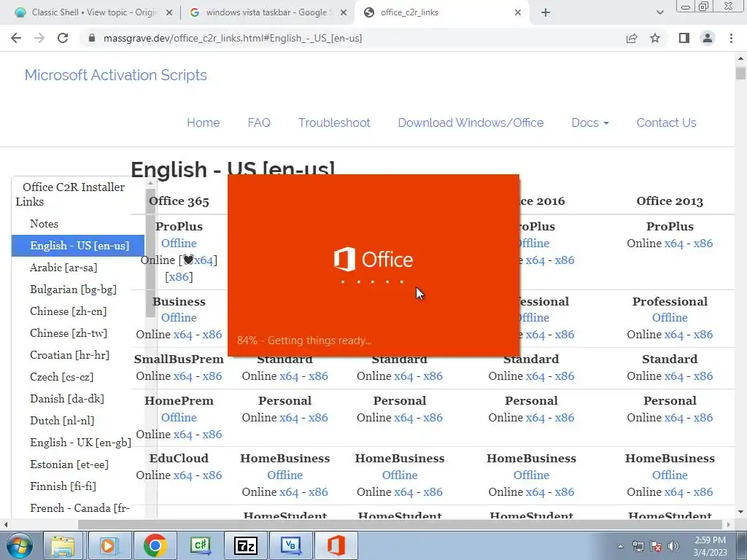Viewport: 747px width, 560px height.
Task: Select Notes in the sidebar
Action: 44,224
